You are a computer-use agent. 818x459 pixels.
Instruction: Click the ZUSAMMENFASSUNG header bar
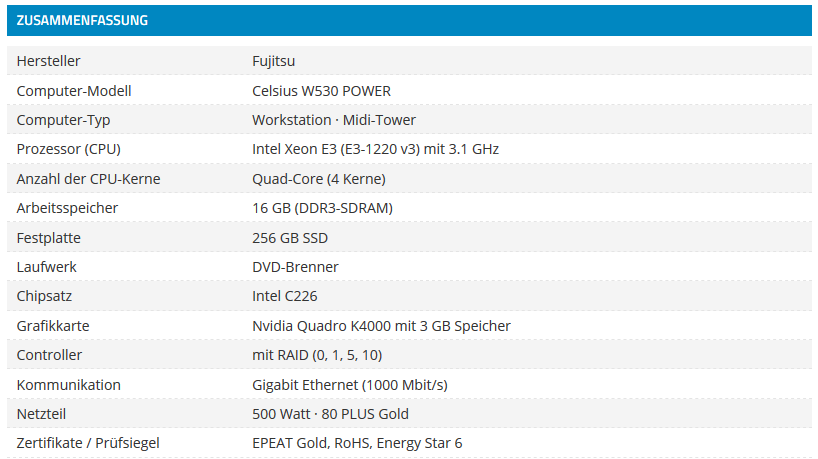tap(409, 20)
